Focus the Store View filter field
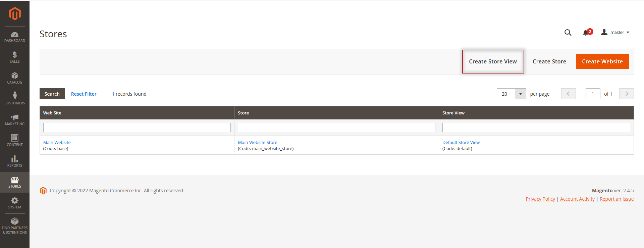The height and width of the screenshot is (248, 644). pos(536,128)
